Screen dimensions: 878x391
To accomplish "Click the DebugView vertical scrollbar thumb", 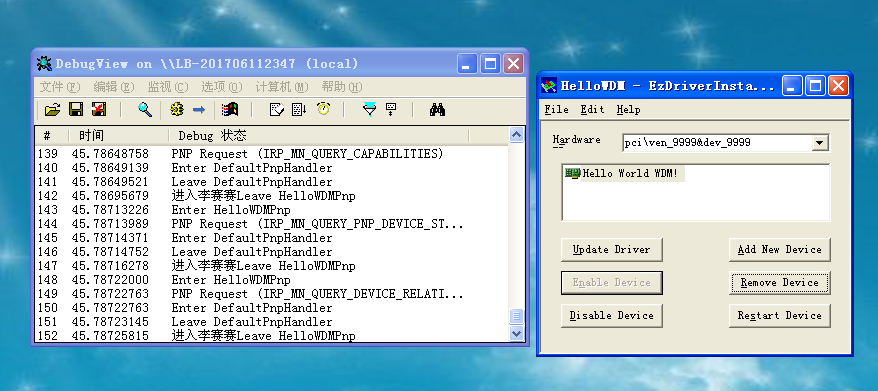I will pyautogui.click(x=516, y=316).
